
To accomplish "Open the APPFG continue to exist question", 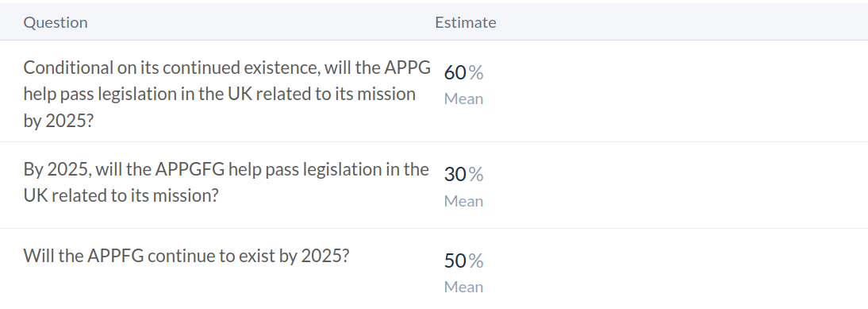I will click(x=186, y=255).
